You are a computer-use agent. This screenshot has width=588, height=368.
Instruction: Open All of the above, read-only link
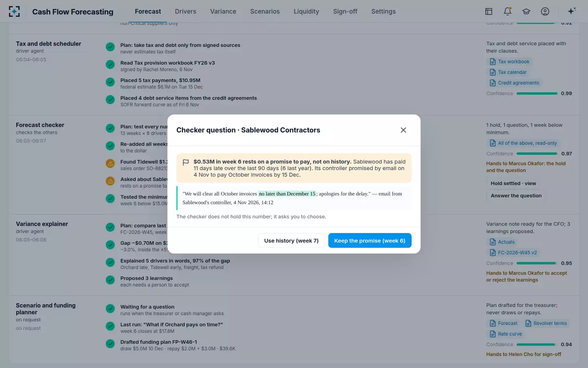pos(523,143)
